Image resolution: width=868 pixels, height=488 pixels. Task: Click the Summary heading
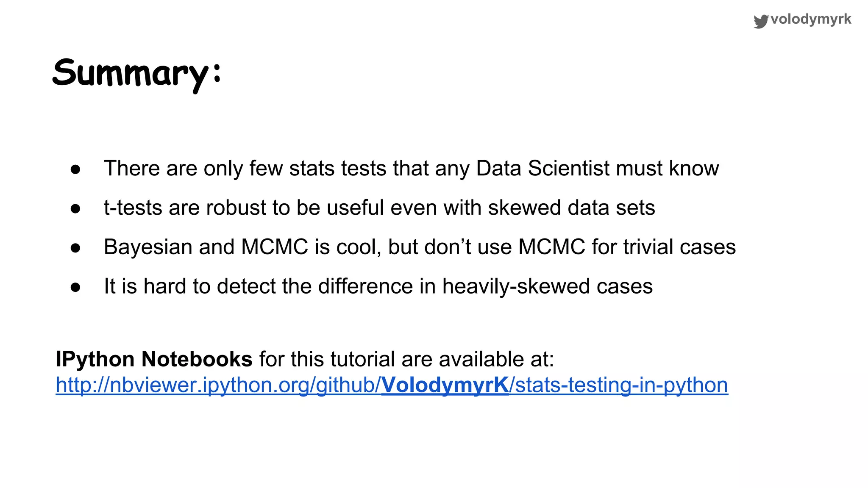(136, 74)
